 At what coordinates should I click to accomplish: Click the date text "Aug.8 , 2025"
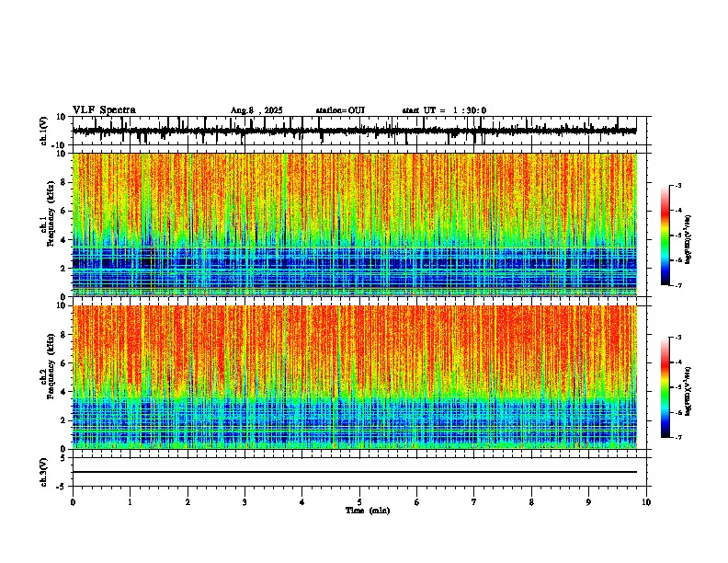pyautogui.click(x=256, y=110)
